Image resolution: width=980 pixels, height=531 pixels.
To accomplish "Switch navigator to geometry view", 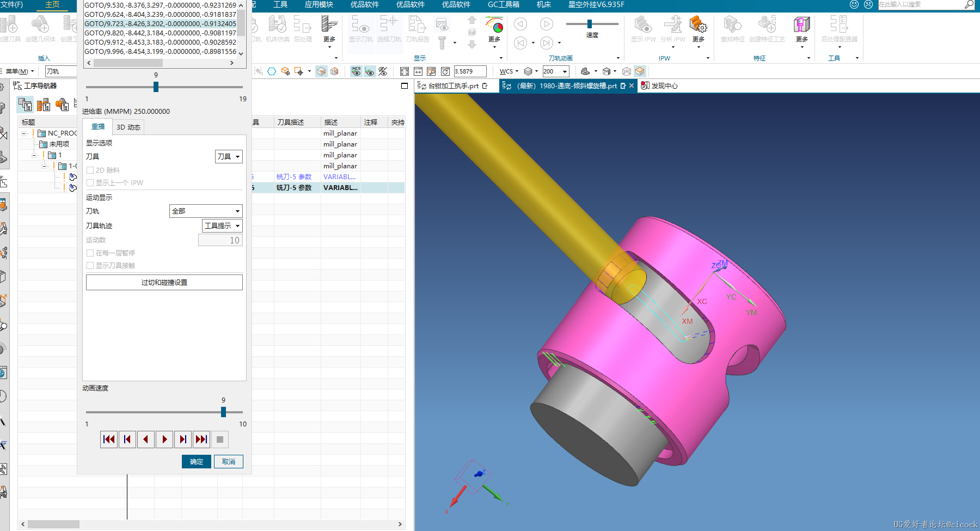I will 62,105.
